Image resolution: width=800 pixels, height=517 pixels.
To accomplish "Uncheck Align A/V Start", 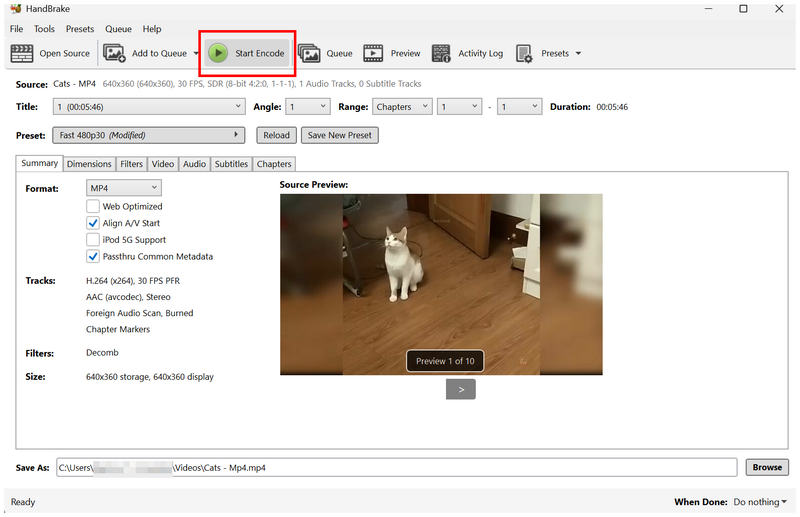I will pos(93,223).
